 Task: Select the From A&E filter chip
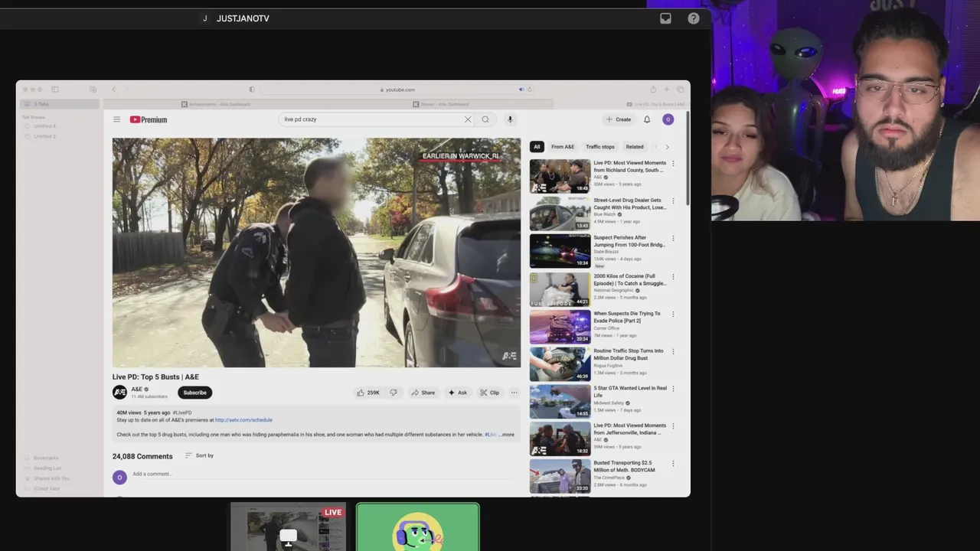coord(563,147)
